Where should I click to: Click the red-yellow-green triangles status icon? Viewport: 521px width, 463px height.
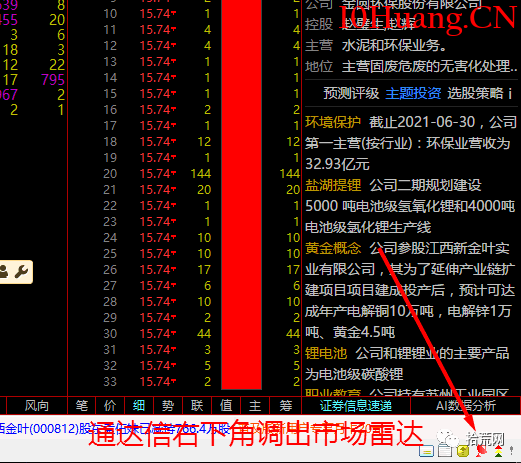coord(499,451)
